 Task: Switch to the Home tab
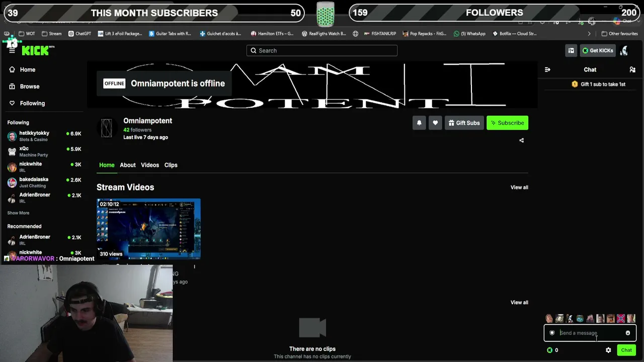107,165
